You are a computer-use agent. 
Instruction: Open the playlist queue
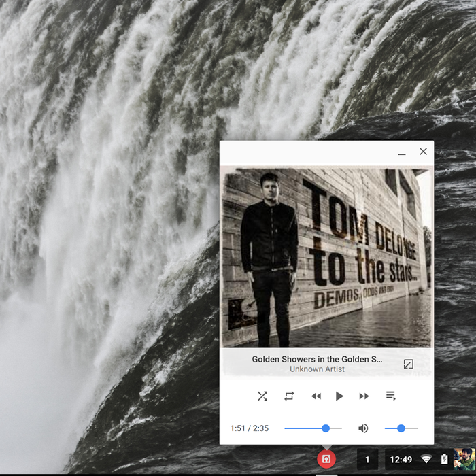coord(390,396)
